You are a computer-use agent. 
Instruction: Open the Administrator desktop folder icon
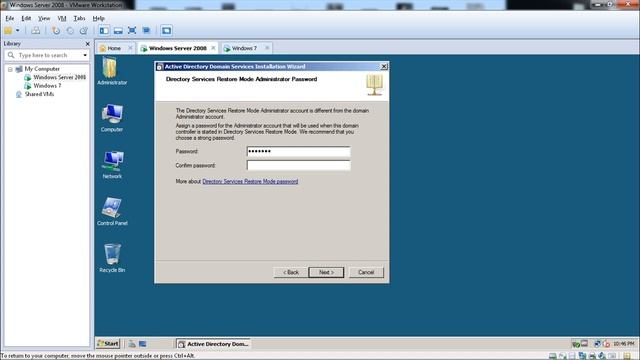pos(112,71)
